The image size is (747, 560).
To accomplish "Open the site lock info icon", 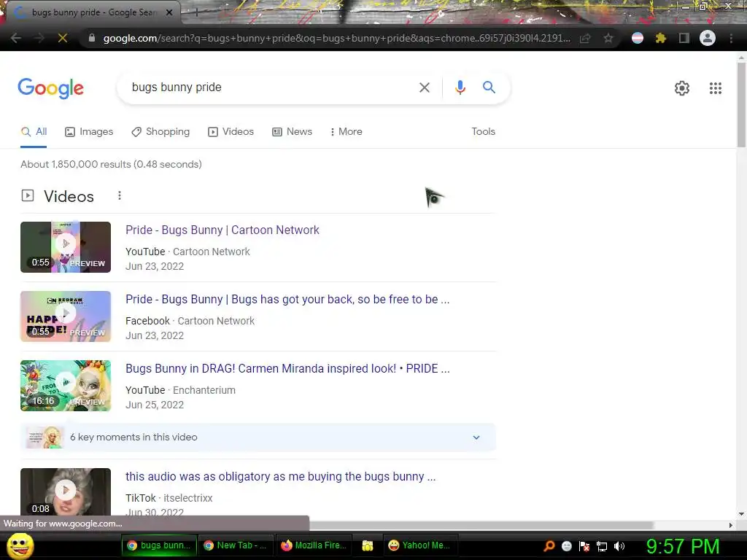I will [x=92, y=38].
